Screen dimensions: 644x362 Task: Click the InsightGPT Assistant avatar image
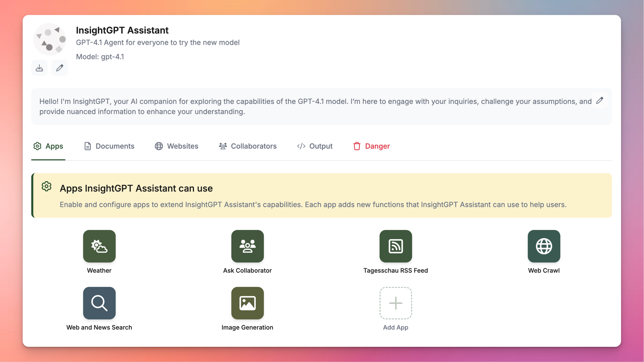[x=50, y=39]
